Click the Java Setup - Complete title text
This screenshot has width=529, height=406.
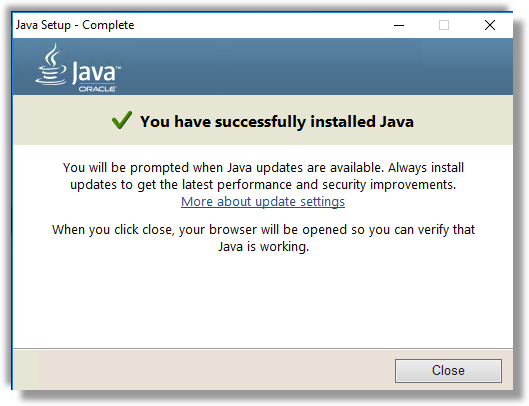[x=75, y=25]
